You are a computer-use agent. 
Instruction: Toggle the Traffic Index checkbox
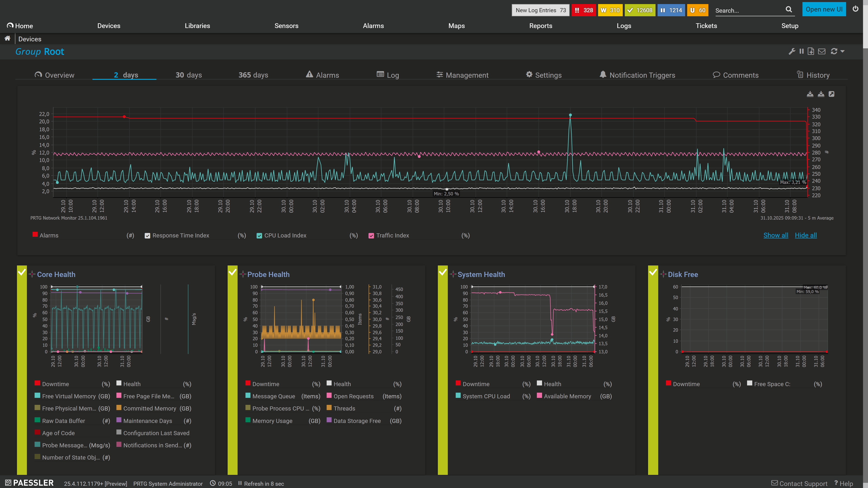coord(371,236)
